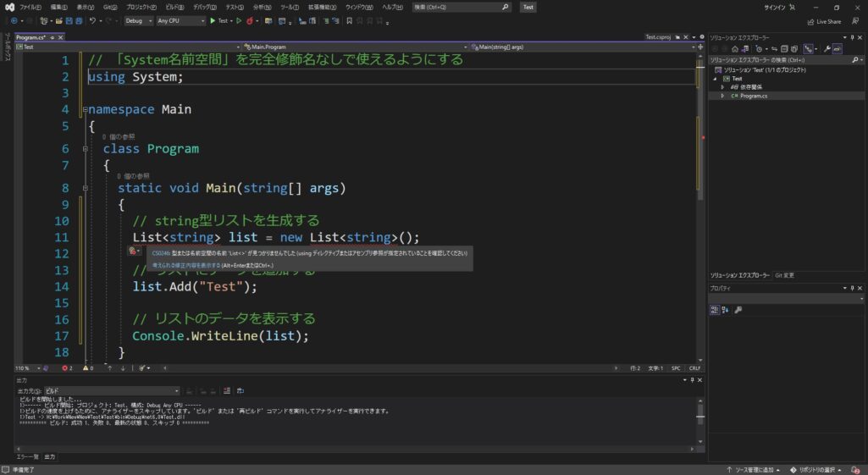
Task: Click the hot reload flame icon
Action: coord(250,20)
